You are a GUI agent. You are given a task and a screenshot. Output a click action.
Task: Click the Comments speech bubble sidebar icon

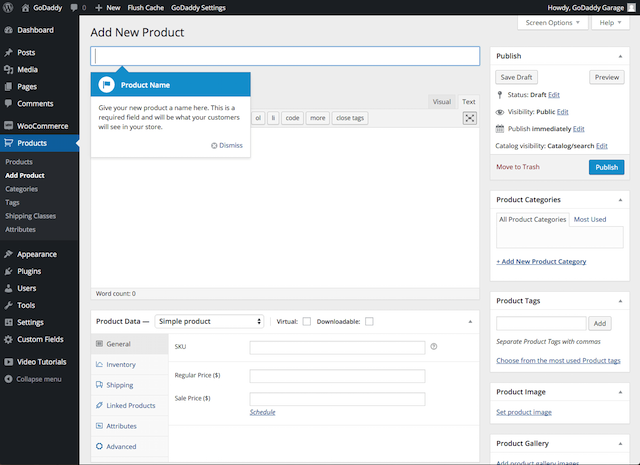point(8,103)
